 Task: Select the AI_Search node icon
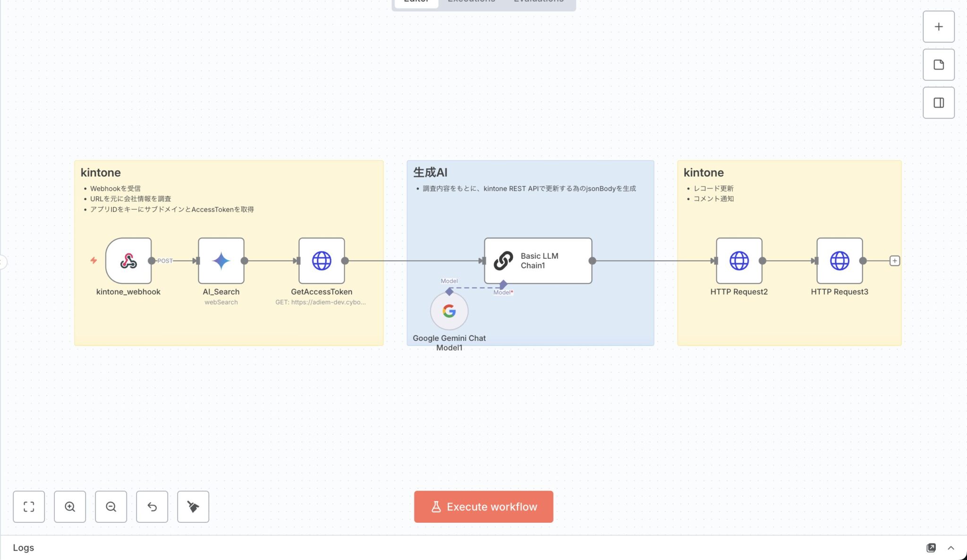click(221, 261)
